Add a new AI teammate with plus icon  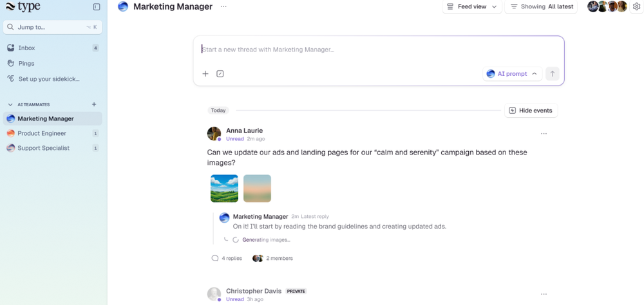coord(94,104)
